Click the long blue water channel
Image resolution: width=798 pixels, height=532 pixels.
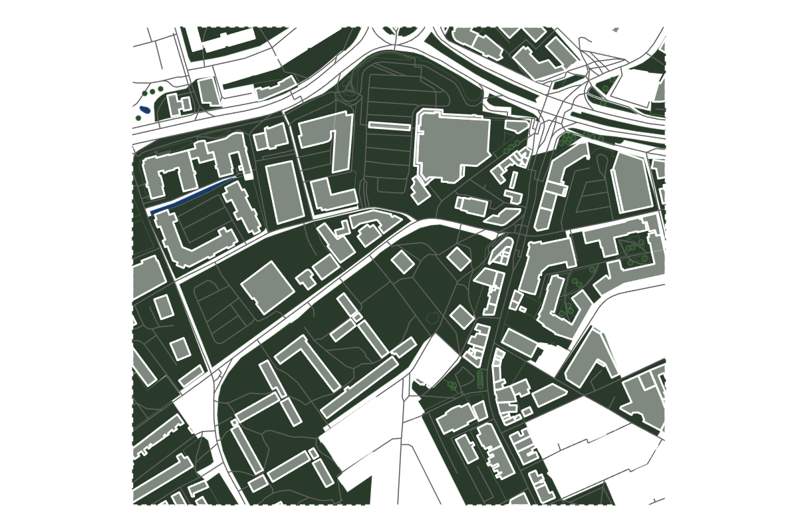tap(193, 195)
